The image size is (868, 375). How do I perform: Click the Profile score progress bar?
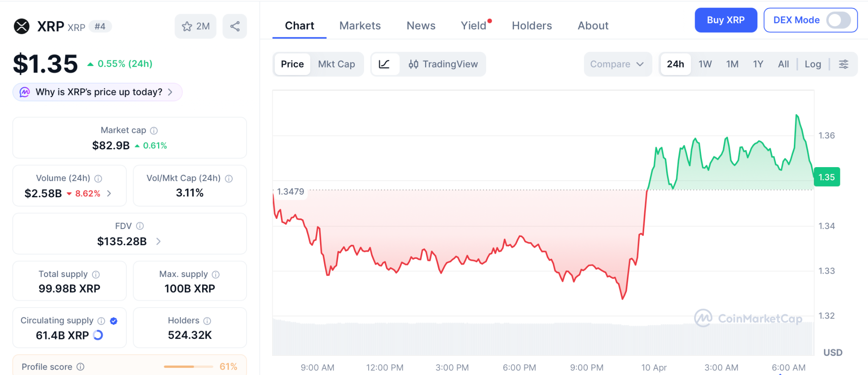[x=188, y=367]
